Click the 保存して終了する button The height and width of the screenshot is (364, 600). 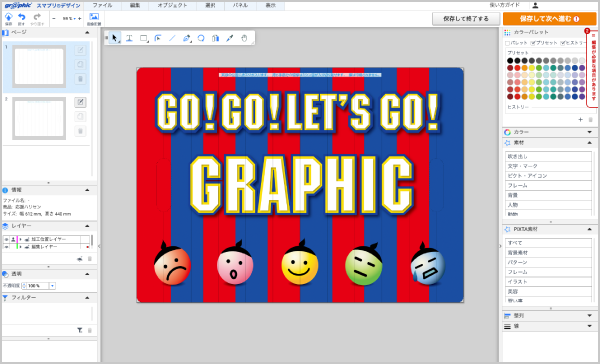point(466,19)
